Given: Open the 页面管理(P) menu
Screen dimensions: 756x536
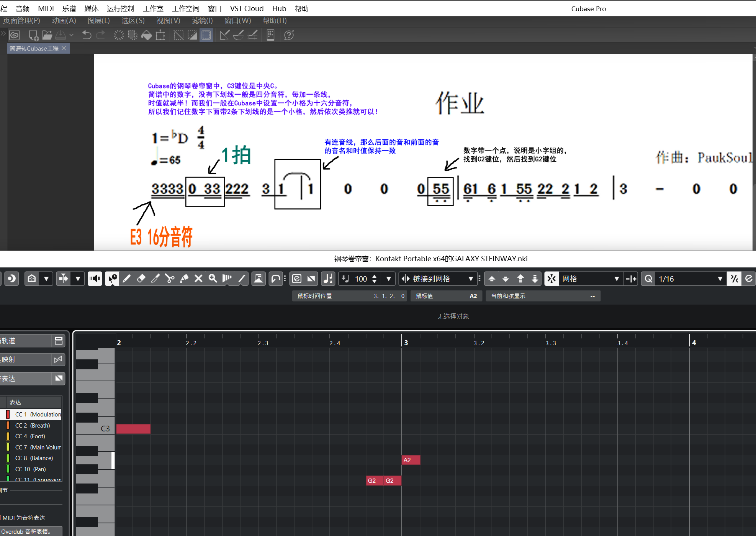Looking at the screenshot, I should [21, 21].
